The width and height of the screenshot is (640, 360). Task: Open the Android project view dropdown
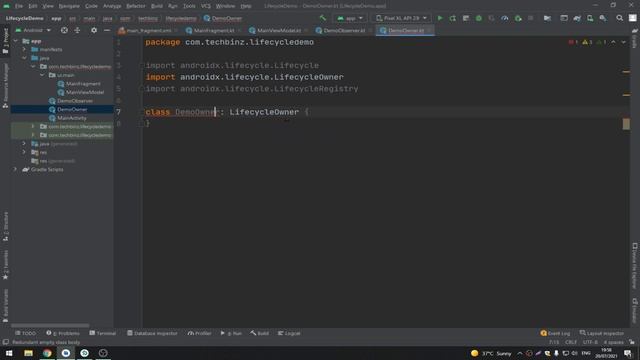[33, 30]
